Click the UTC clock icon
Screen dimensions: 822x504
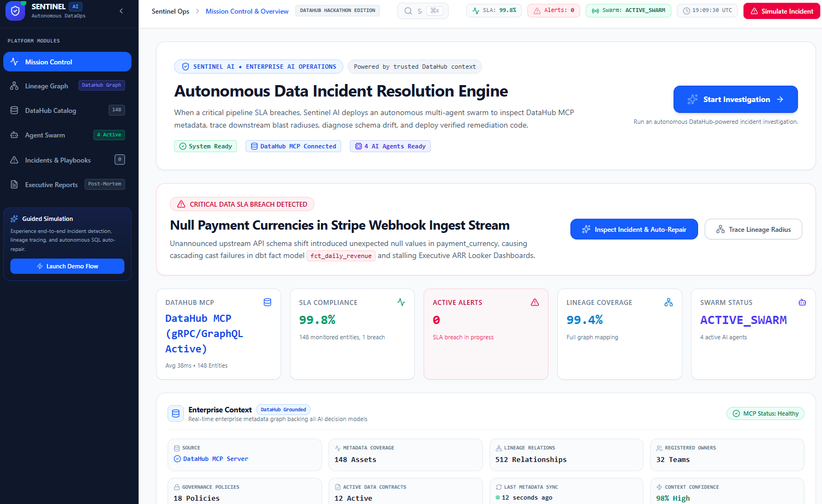pos(687,11)
